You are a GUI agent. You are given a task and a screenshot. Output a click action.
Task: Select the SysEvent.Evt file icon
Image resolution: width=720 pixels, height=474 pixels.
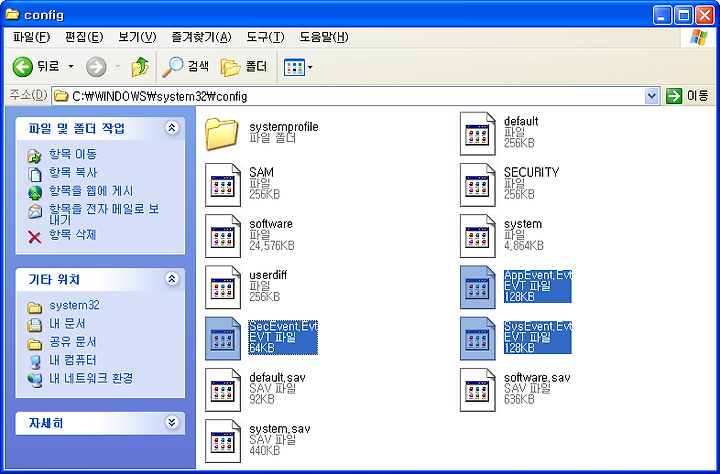coord(478,339)
